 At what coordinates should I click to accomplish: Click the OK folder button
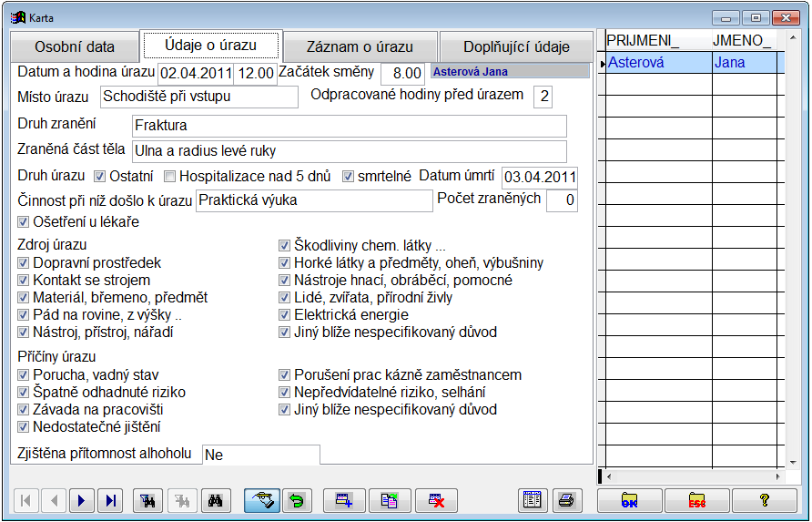[x=629, y=500]
